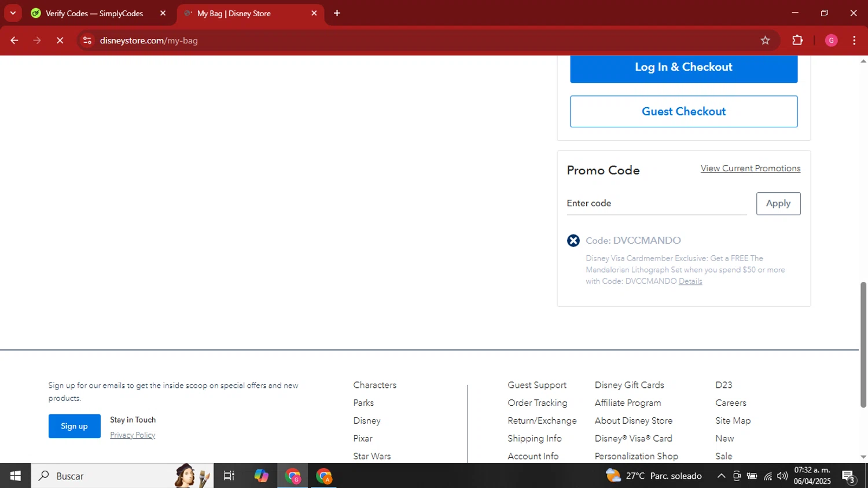Open the Disney footer link
The height and width of the screenshot is (488, 868).
[x=367, y=421]
